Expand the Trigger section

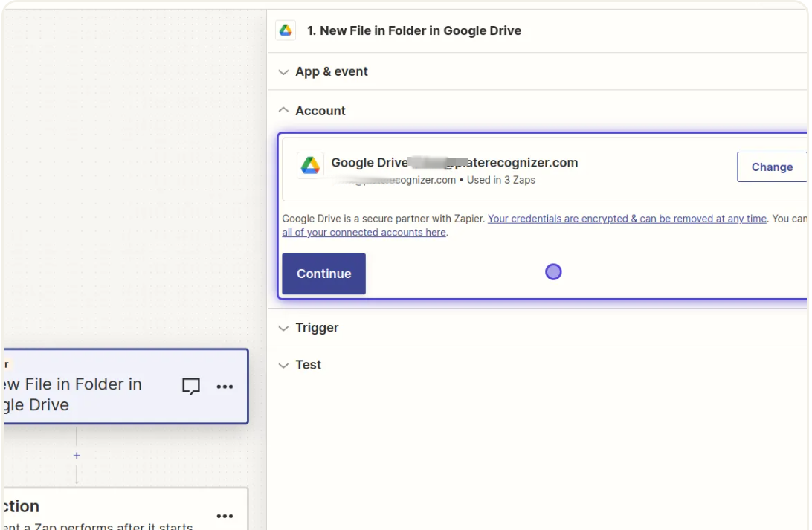pos(316,328)
